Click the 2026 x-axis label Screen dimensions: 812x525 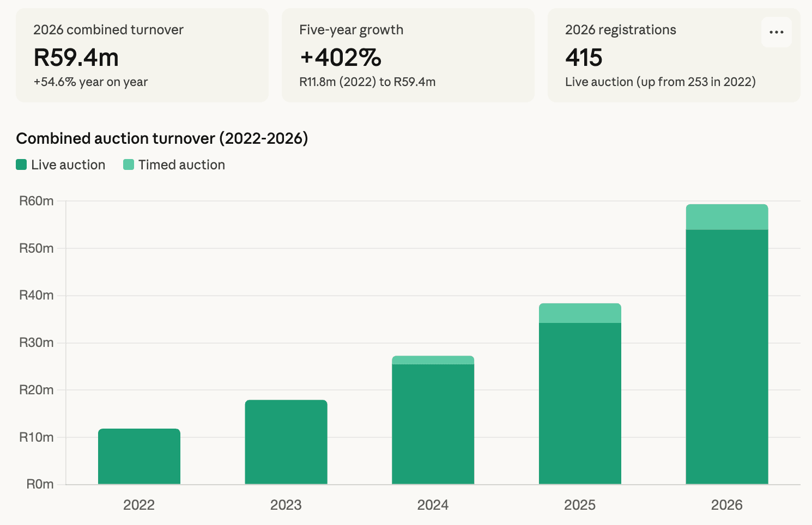[x=727, y=505]
